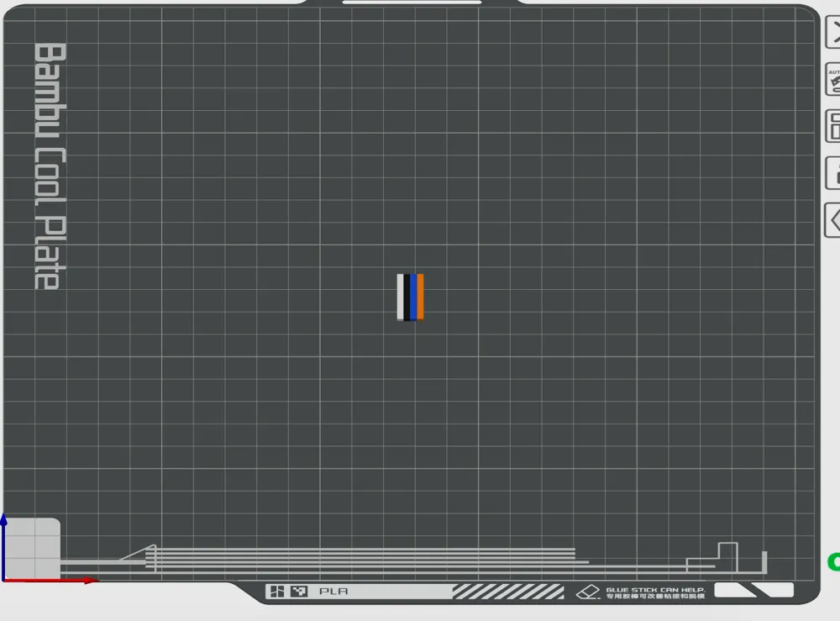Screen dimensions: 840x621
Task: Click the auto-orient plate icon
Action: coord(833,81)
